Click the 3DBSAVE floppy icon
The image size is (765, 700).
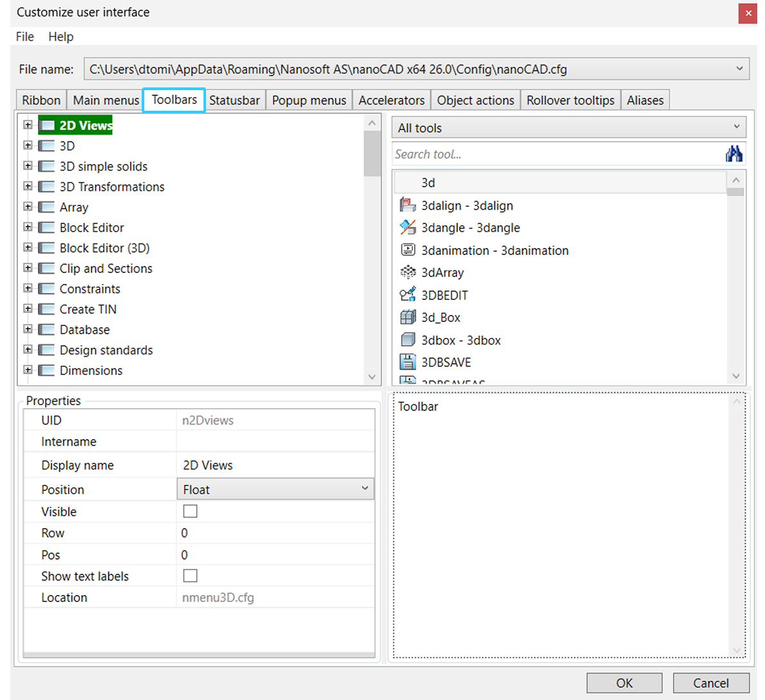point(408,362)
